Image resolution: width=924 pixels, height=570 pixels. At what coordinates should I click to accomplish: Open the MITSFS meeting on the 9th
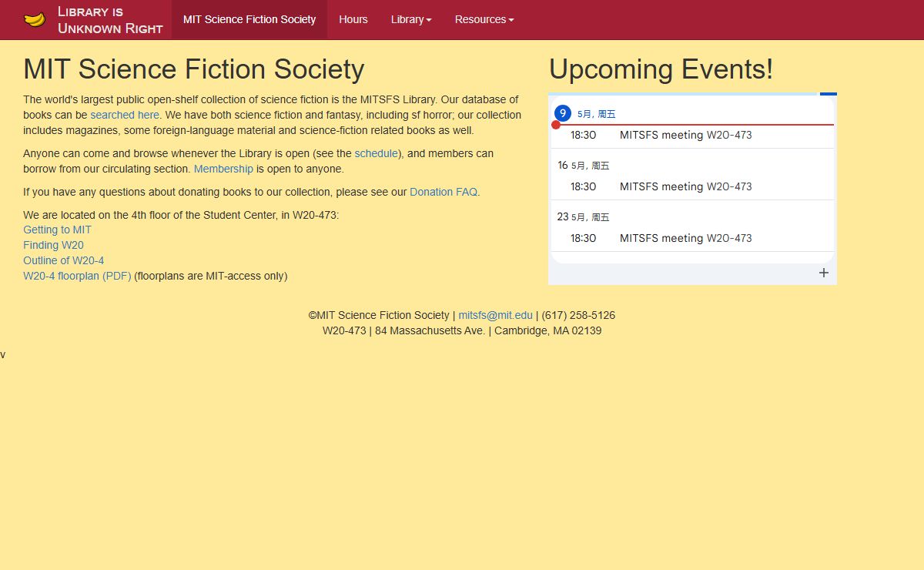click(x=692, y=135)
